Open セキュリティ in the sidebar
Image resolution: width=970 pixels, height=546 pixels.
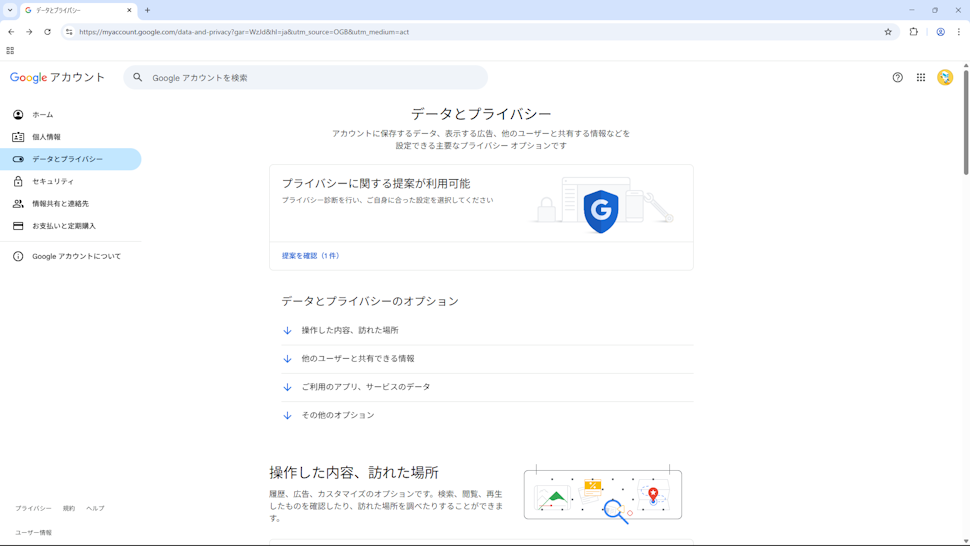point(71,181)
